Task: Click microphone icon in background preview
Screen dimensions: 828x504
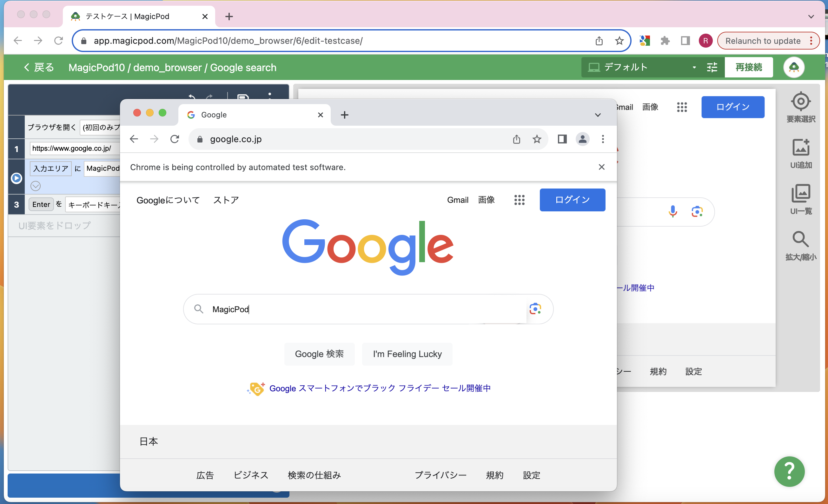Action: point(672,211)
